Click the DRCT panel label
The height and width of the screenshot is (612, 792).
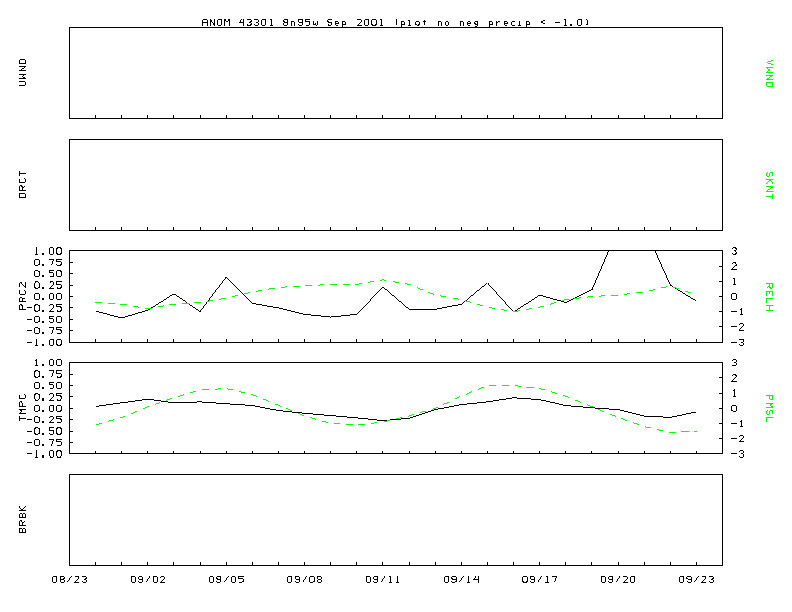point(22,185)
